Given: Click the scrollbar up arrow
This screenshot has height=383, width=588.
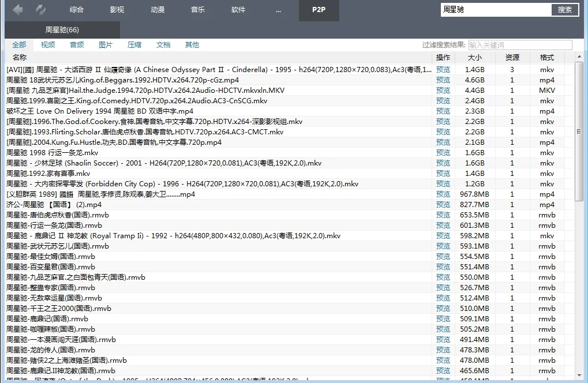Looking at the screenshot, I should pyautogui.click(x=579, y=56).
